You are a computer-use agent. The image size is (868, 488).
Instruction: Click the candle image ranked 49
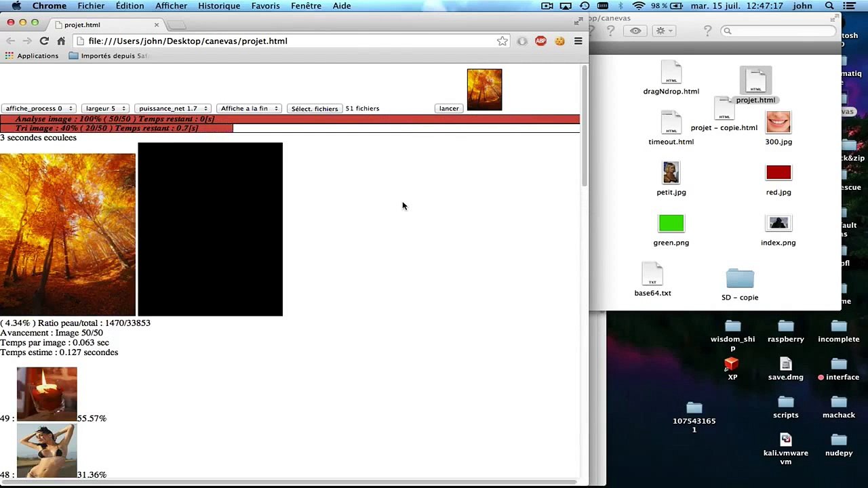[x=47, y=394]
